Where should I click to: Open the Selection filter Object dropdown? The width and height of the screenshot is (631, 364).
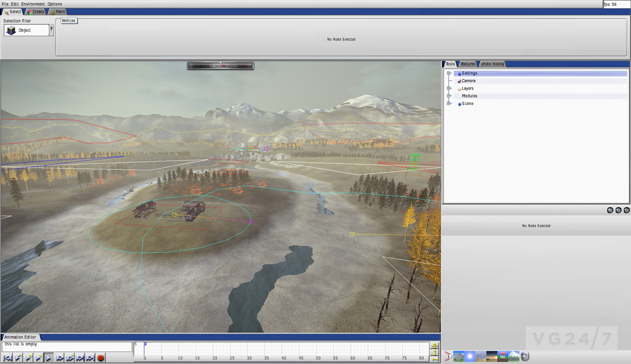51,30
